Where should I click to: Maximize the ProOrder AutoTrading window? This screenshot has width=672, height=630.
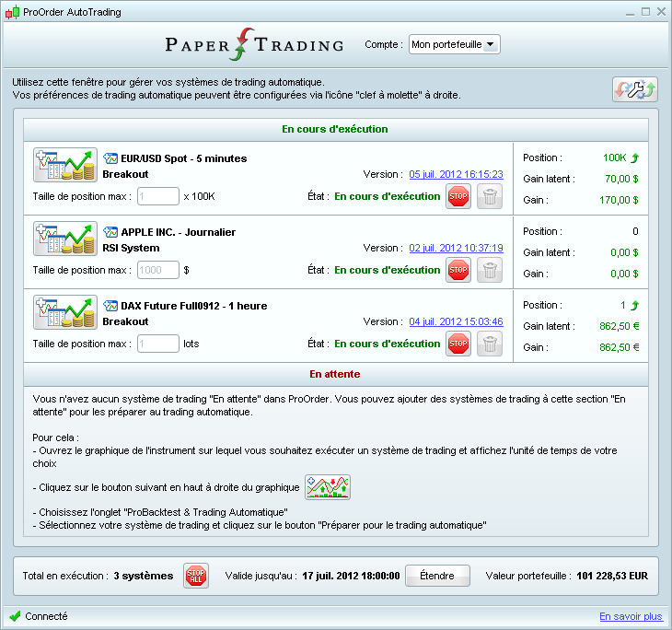click(646, 12)
